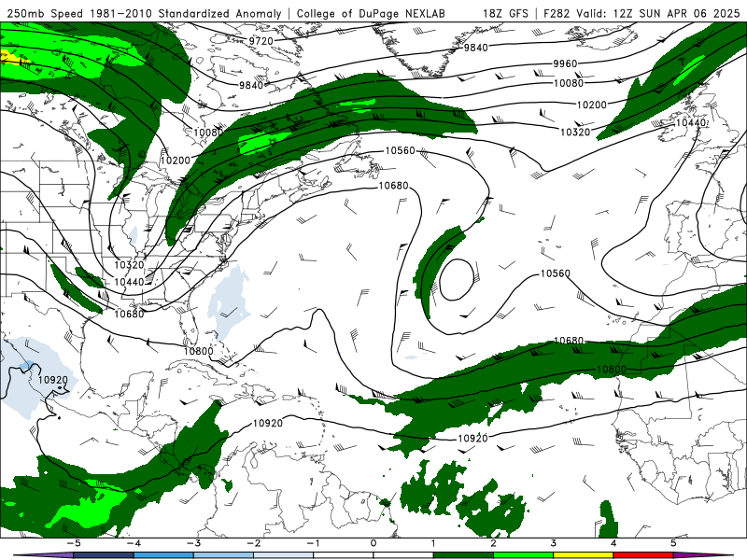Click the colorbar tick label '0'
Viewport: 747px width, 560px height.
(373, 543)
